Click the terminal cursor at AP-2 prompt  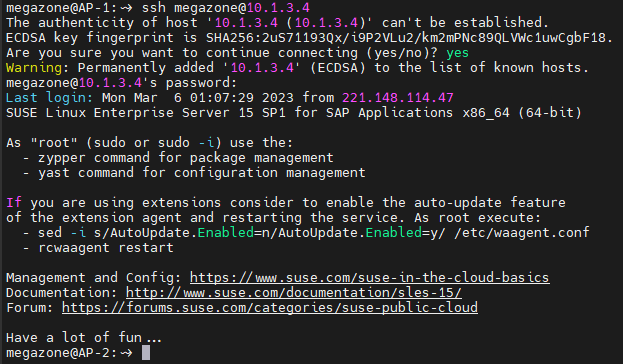point(146,352)
